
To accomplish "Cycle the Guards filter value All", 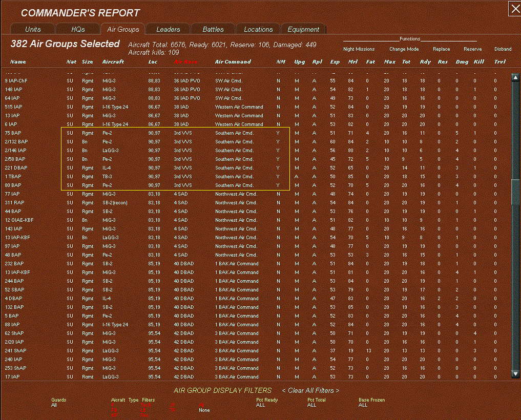I will (x=54, y=405).
